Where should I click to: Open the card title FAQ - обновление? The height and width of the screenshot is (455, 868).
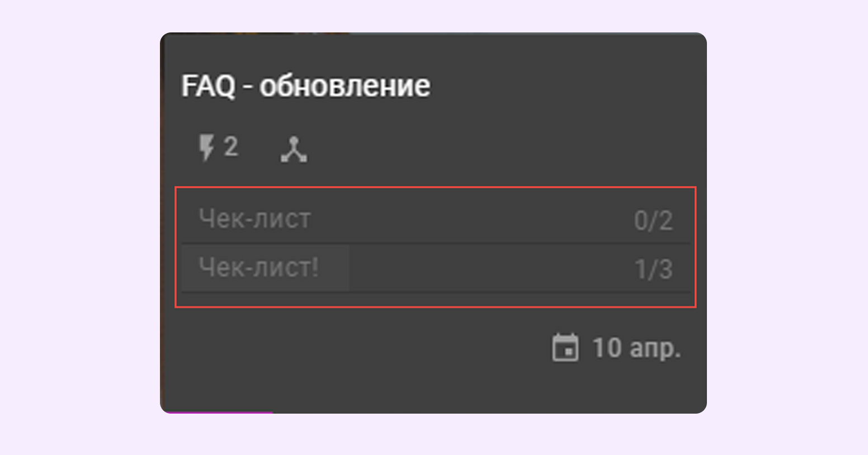point(306,86)
